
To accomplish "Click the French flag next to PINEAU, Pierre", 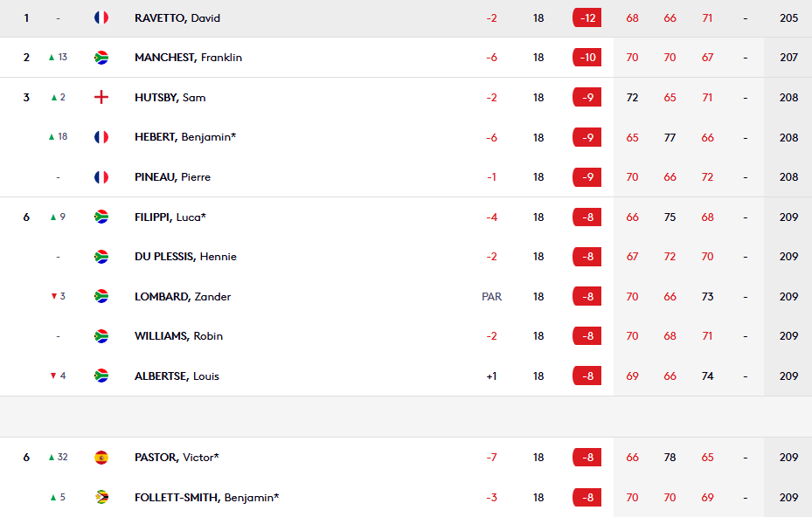I will tap(101, 177).
